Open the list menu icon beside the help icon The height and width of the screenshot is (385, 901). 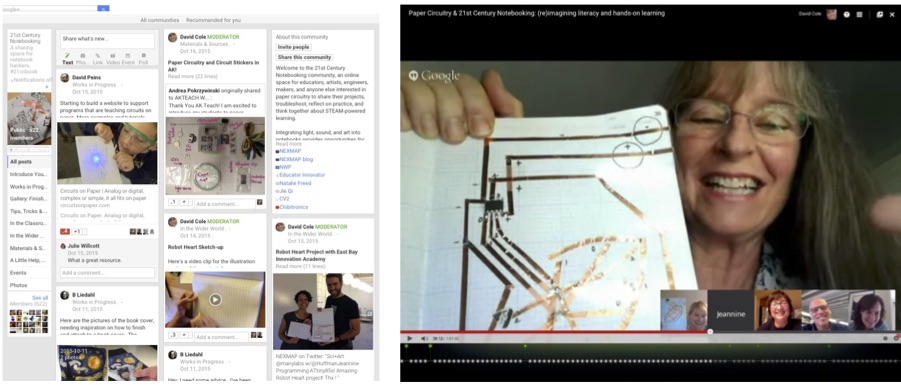click(x=860, y=14)
